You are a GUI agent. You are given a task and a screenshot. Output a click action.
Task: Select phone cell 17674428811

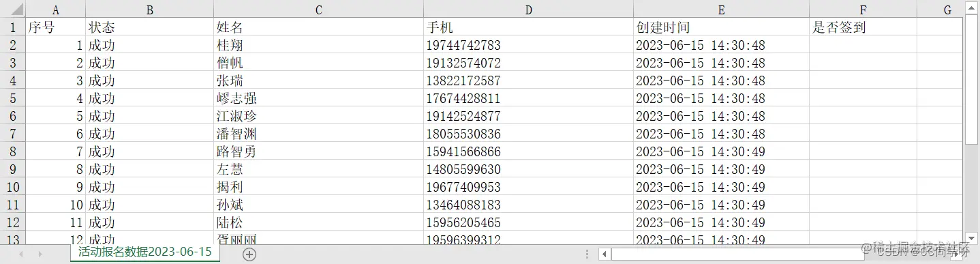click(529, 98)
